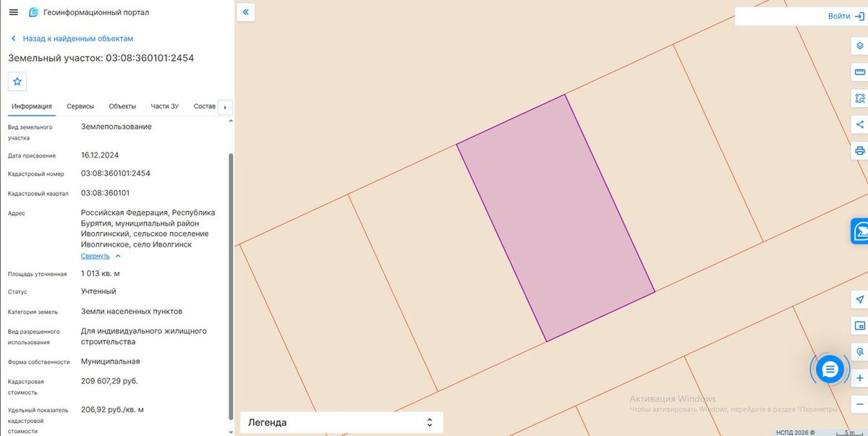Screen dimensions: 868x436
Task: Click the 206,92 руб./кв. м value
Action: 113,410
